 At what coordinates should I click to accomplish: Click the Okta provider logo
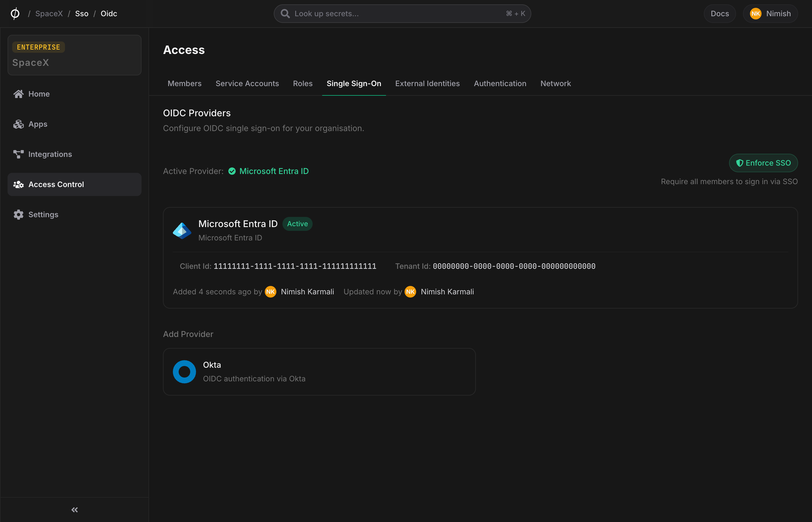184,371
